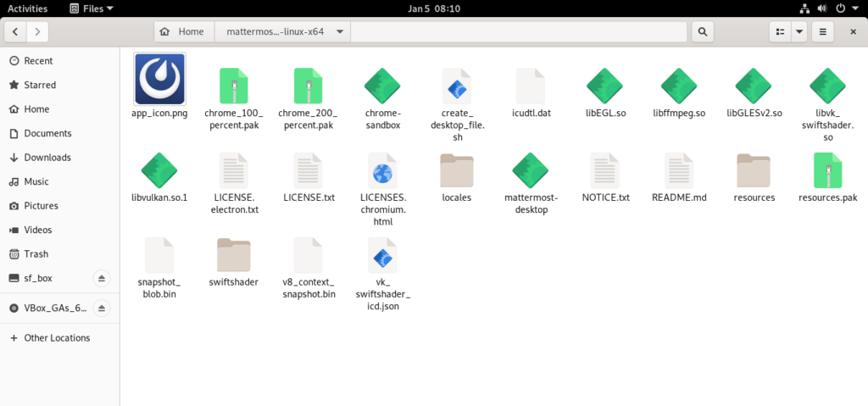
Task: Go back with the left arrow button
Action: pos(15,31)
